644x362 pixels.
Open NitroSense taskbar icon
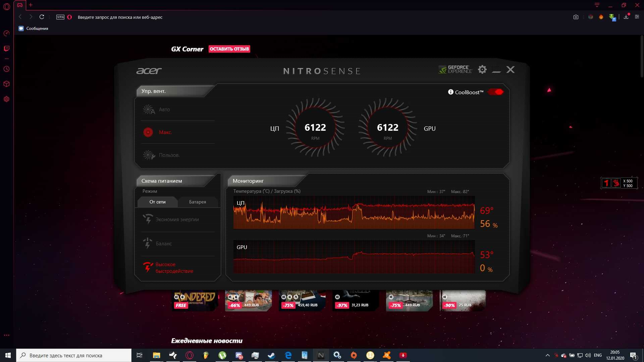click(321, 355)
